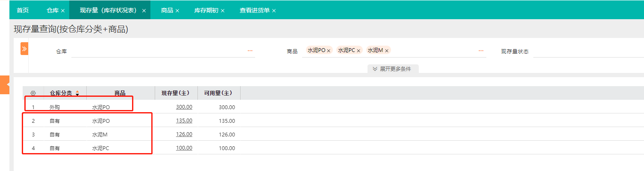Click the orange left-edge sidebar arrow

6,85
